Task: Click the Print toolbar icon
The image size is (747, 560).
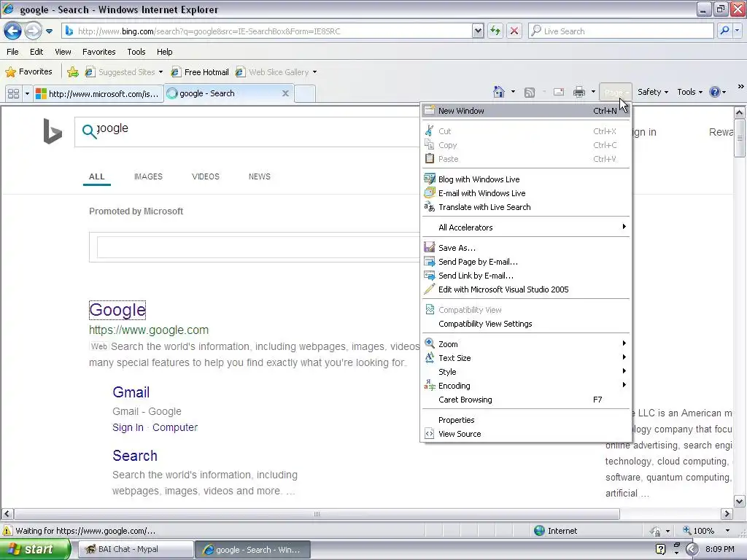Action: click(579, 92)
